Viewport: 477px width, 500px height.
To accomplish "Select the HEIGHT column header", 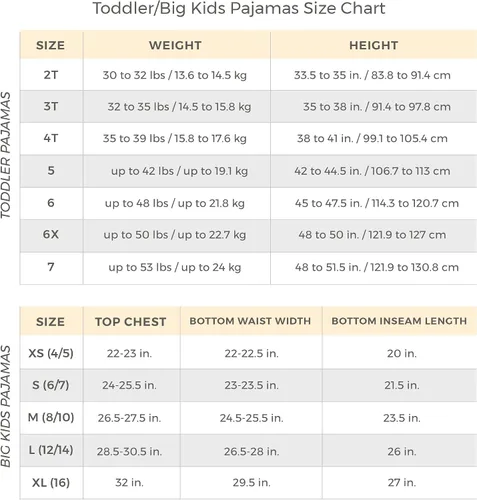I will click(x=374, y=45).
